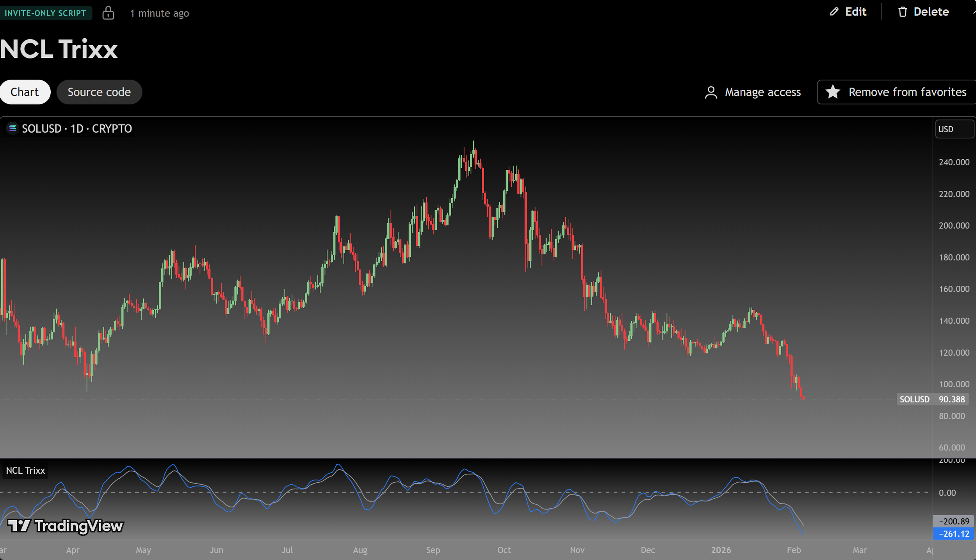Switch to the Chart tab
Image resolution: width=976 pixels, height=560 pixels.
point(25,92)
